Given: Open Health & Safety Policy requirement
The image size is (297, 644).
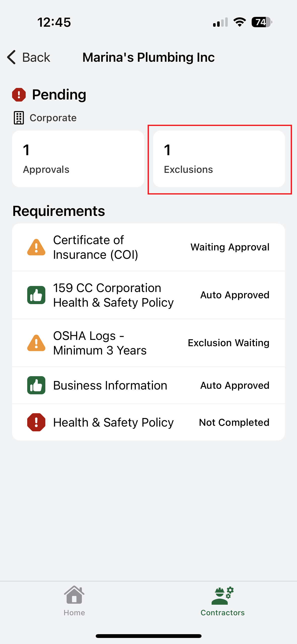Looking at the screenshot, I should (113, 422).
